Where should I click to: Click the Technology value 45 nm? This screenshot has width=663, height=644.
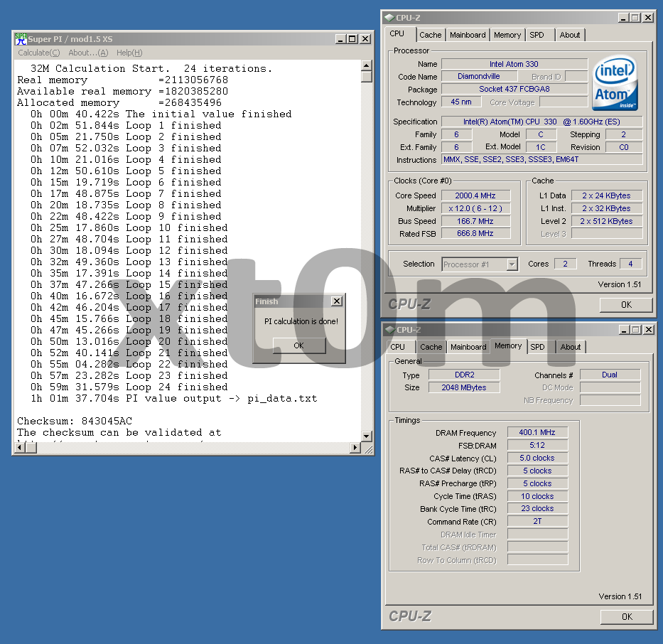[461, 102]
